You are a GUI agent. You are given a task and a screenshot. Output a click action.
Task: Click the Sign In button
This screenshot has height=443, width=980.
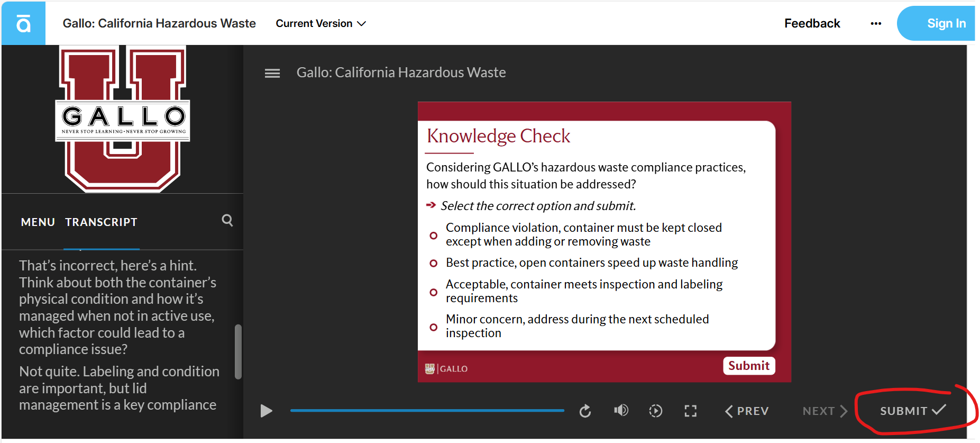click(x=936, y=23)
